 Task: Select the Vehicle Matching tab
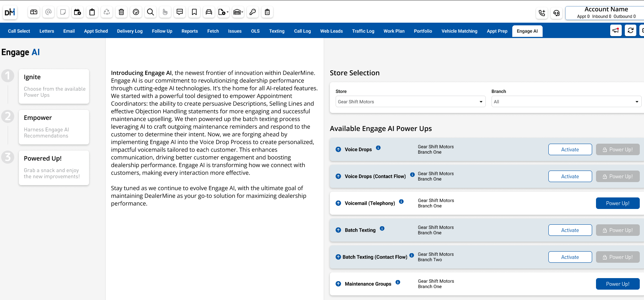coord(459,31)
